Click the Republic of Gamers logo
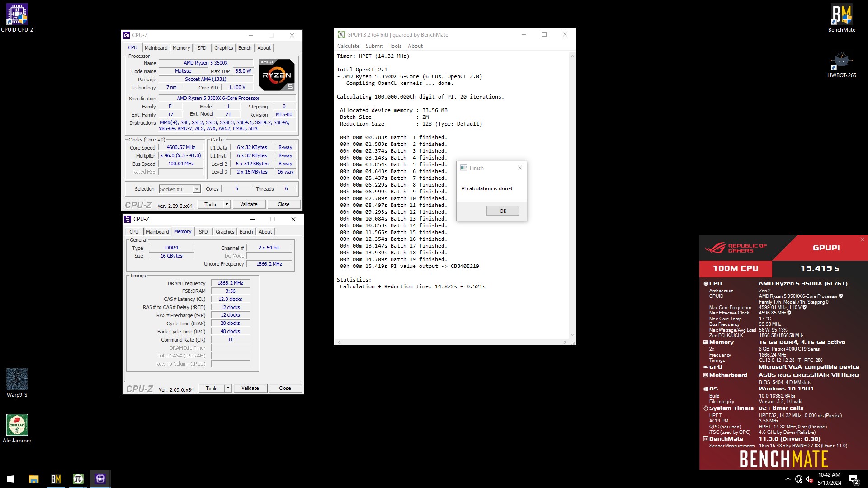This screenshot has height=488, width=868. point(736,248)
